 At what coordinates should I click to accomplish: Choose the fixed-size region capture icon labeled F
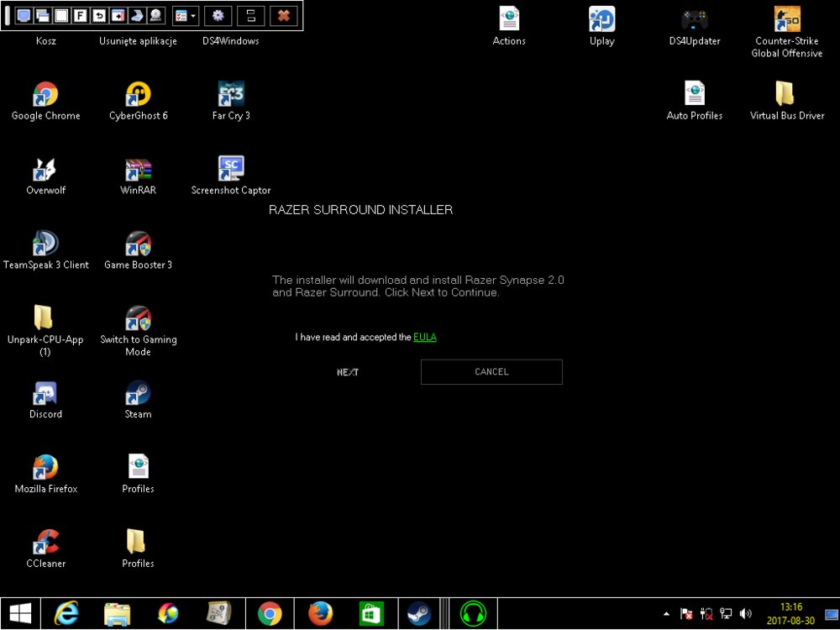pos(80,15)
